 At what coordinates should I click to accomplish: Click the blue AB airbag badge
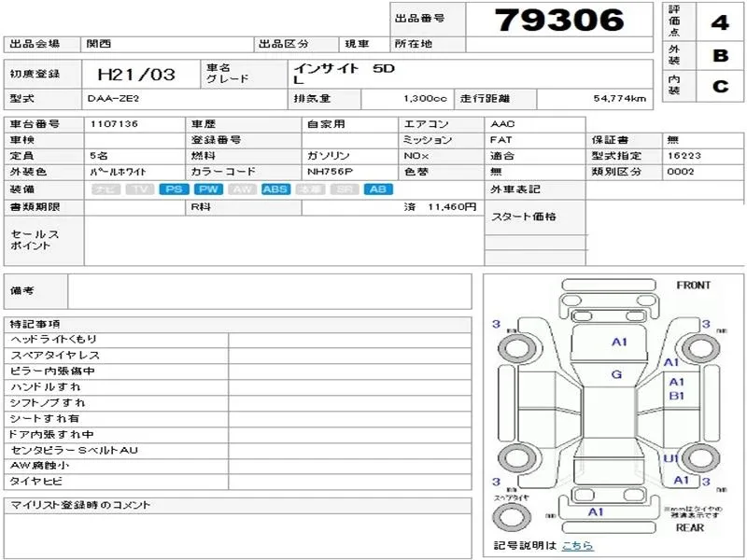point(377,189)
